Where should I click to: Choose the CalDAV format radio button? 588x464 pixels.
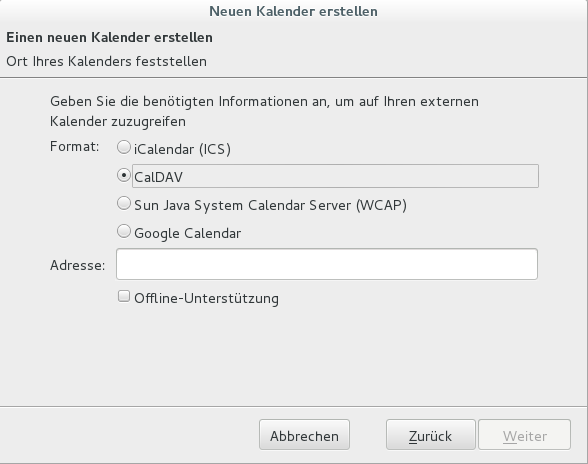[x=124, y=175]
